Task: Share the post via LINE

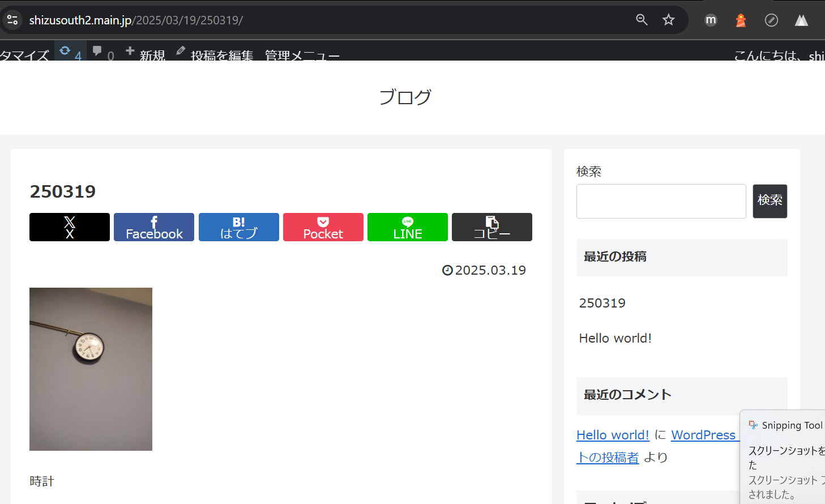Action: (407, 227)
